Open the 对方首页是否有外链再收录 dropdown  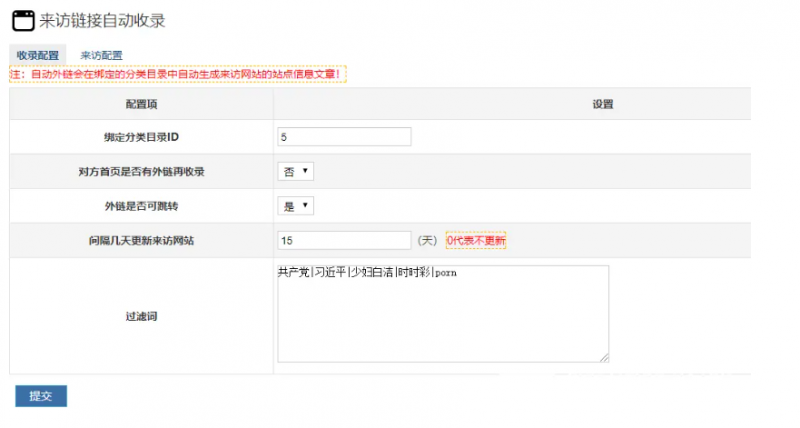(x=296, y=171)
